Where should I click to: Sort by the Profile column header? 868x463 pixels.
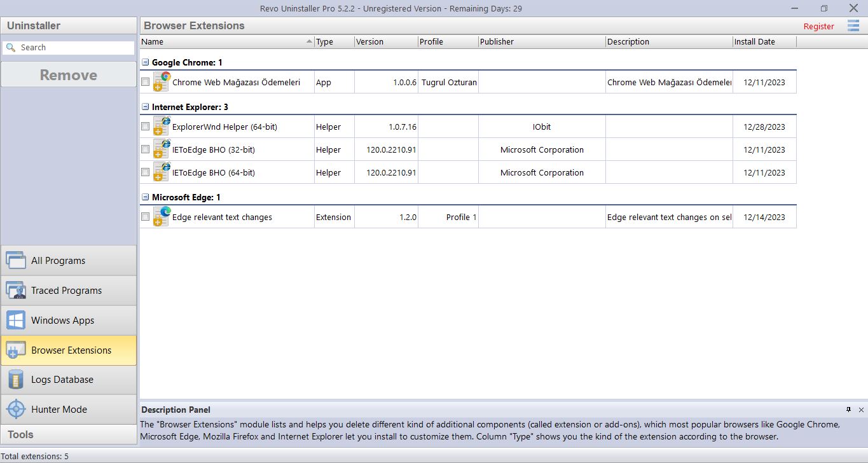[448, 41]
